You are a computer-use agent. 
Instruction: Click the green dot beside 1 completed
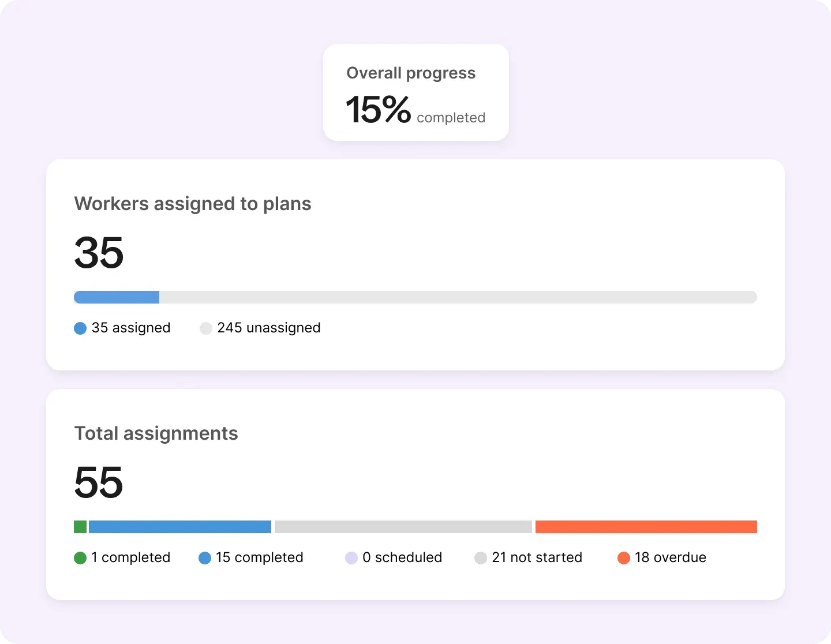tap(80, 558)
